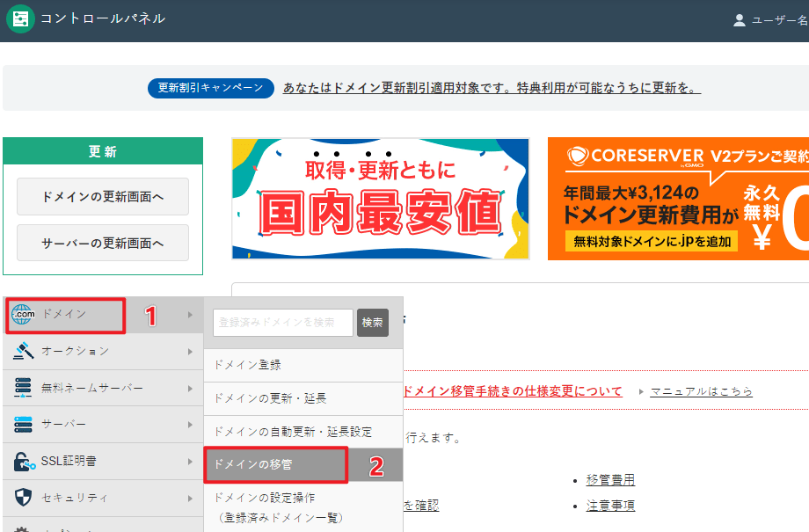Image resolution: width=809 pixels, height=532 pixels.
Task: Expand the サーバー submenu arrow
Action: click(x=191, y=425)
